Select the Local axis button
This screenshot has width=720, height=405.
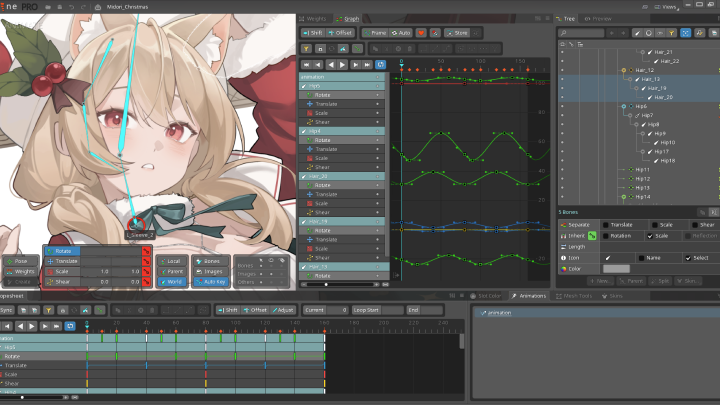[x=172, y=261]
